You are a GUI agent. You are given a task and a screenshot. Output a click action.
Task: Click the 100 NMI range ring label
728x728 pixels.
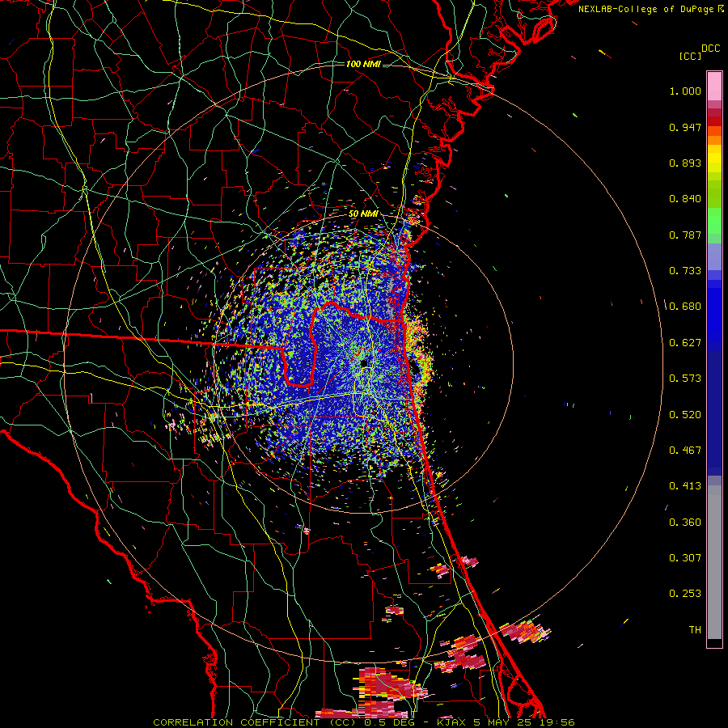tap(363, 64)
